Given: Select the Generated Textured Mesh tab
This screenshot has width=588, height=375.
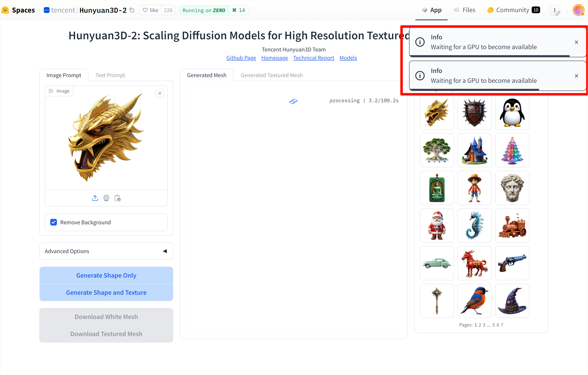Looking at the screenshot, I should click(272, 75).
